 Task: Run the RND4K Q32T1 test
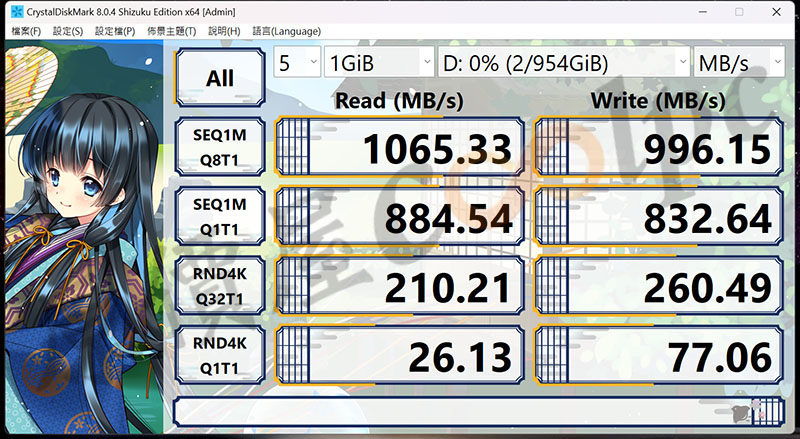pyautogui.click(x=220, y=286)
